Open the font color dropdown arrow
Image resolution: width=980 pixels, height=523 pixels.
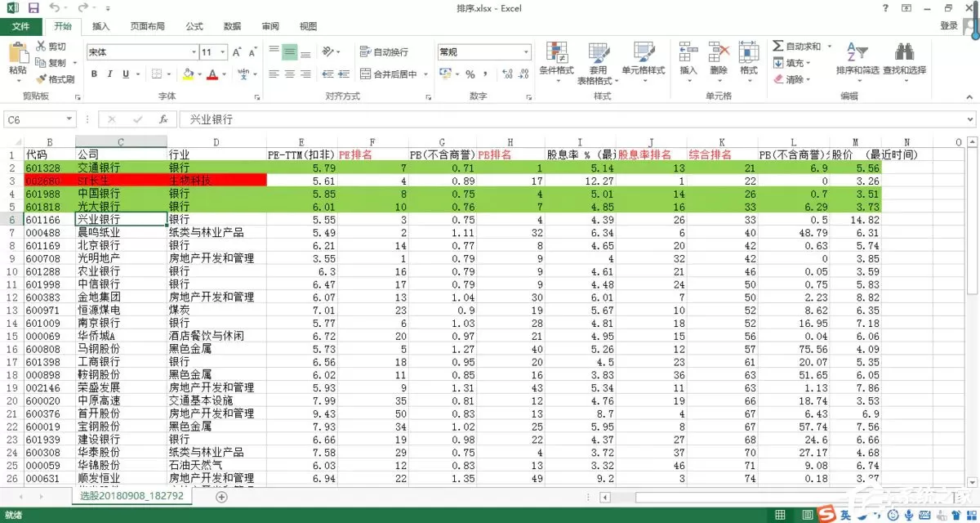tap(223, 74)
